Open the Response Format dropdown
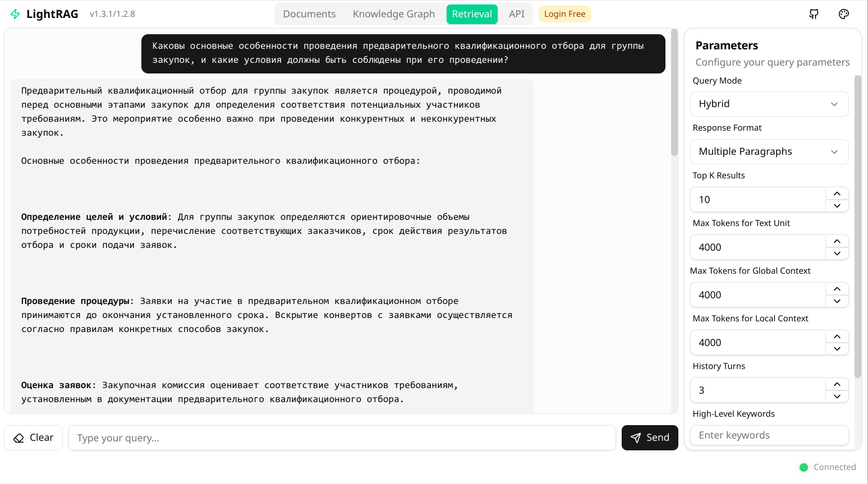The height and width of the screenshot is (484, 868). click(x=769, y=151)
